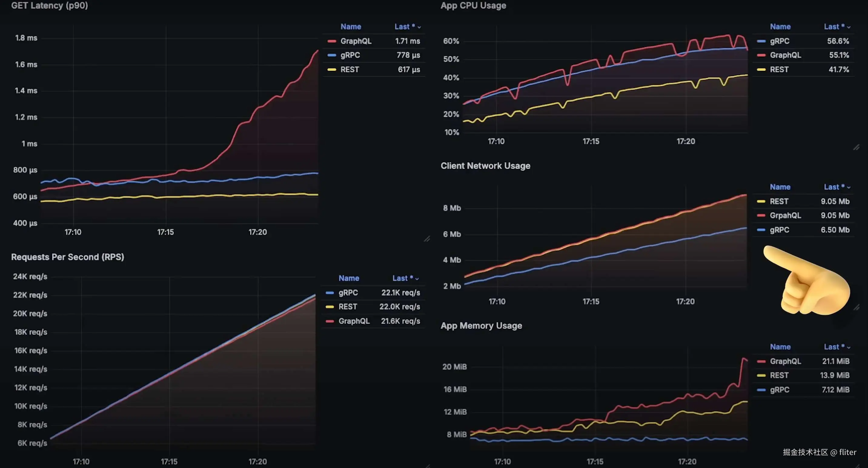The height and width of the screenshot is (468, 868).
Task: Toggle REST series in App Memory legend
Action: [x=779, y=375]
